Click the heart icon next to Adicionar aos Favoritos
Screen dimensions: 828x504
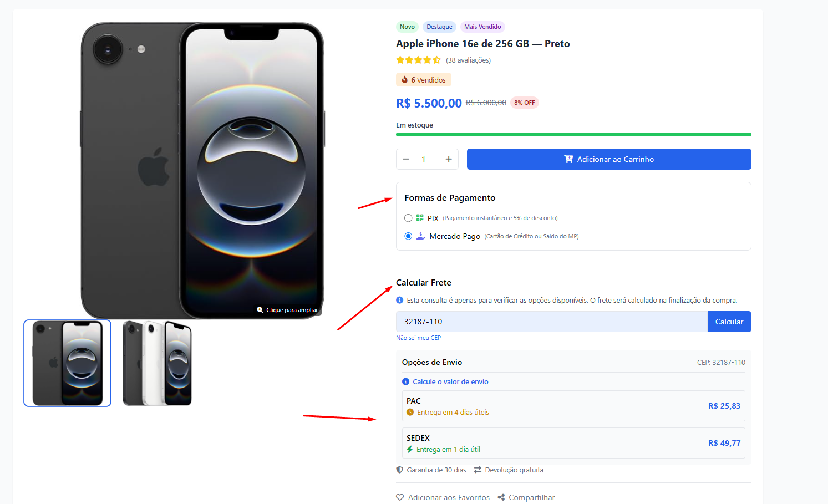tap(400, 497)
